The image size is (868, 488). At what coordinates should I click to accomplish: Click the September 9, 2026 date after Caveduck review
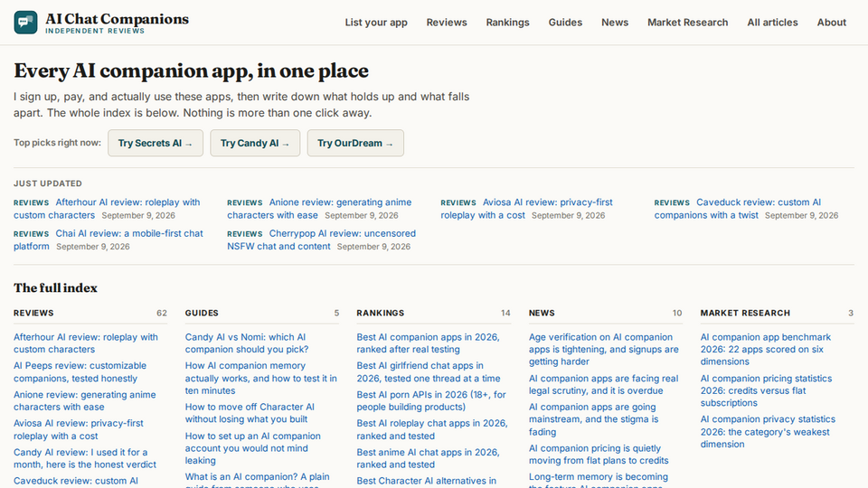802,216
